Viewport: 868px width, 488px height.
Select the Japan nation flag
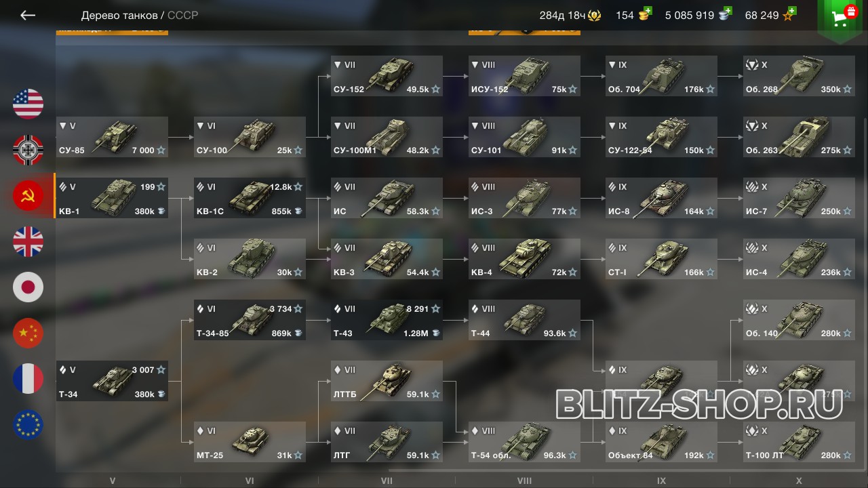click(28, 287)
